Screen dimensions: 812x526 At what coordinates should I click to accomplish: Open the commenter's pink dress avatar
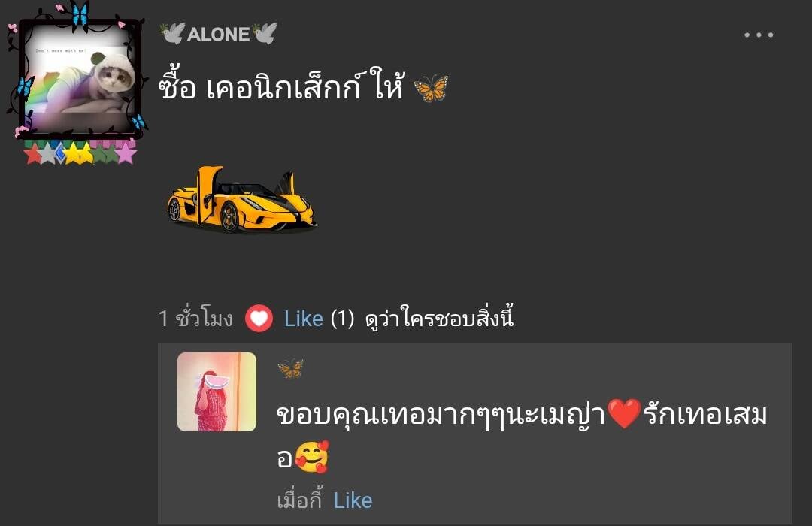pyautogui.click(x=217, y=392)
